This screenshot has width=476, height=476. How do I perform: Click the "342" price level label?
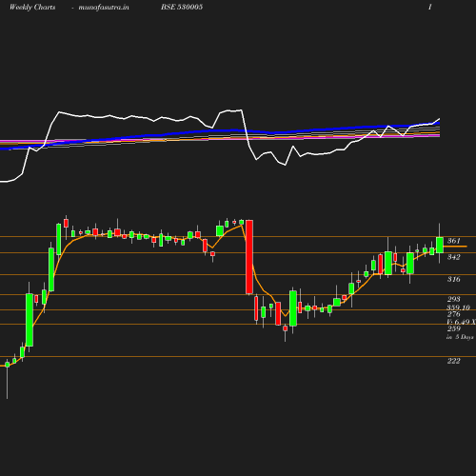point(453,257)
